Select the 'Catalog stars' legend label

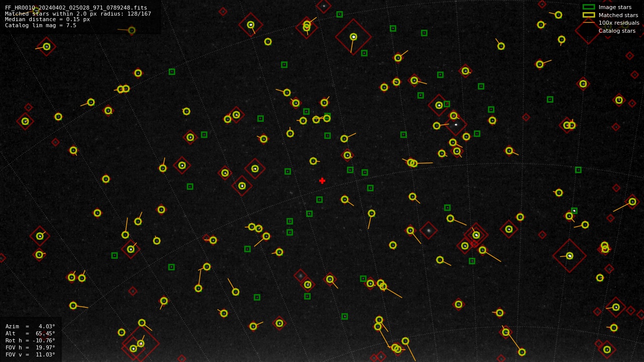tap(617, 31)
